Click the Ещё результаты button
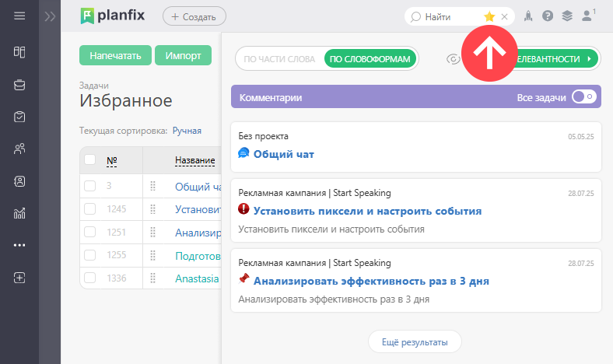 point(415,342)
